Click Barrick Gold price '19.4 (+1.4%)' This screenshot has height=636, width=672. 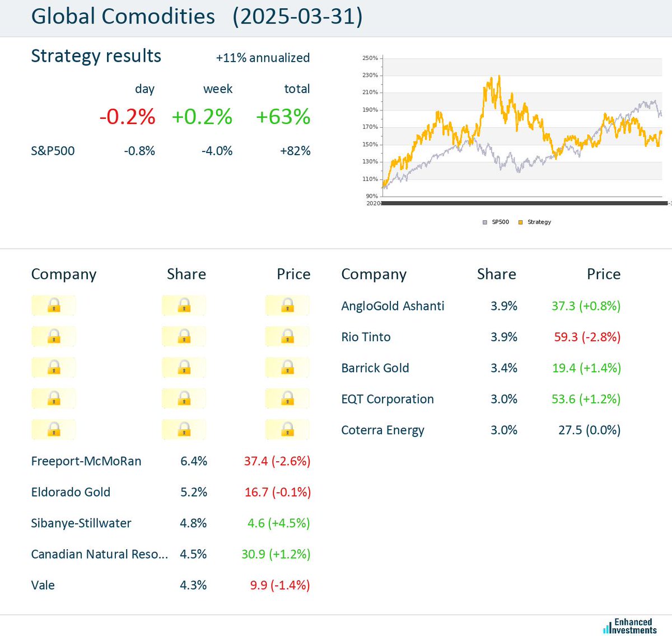click(587, 368)
